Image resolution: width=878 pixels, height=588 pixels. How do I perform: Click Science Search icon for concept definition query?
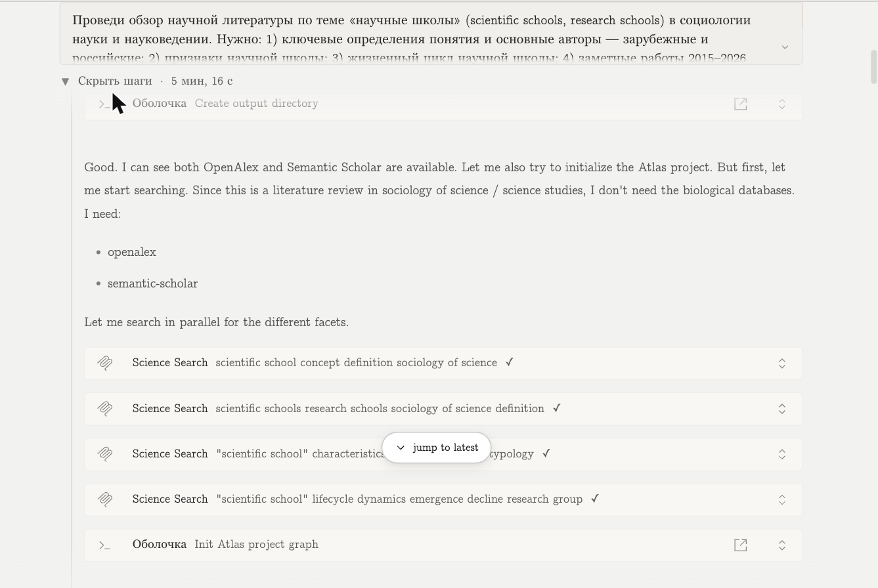pyautogui.click(x=105, y=363)
